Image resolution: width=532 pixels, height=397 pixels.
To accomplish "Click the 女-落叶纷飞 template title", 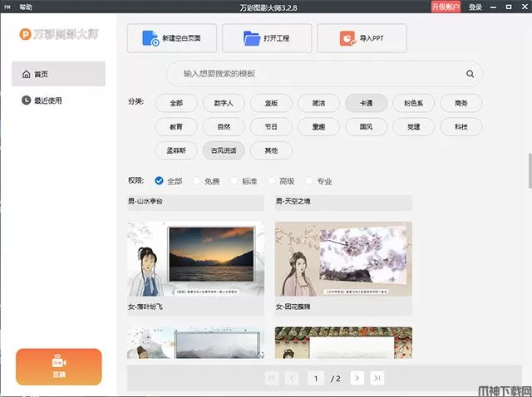I will coord(145,306).
